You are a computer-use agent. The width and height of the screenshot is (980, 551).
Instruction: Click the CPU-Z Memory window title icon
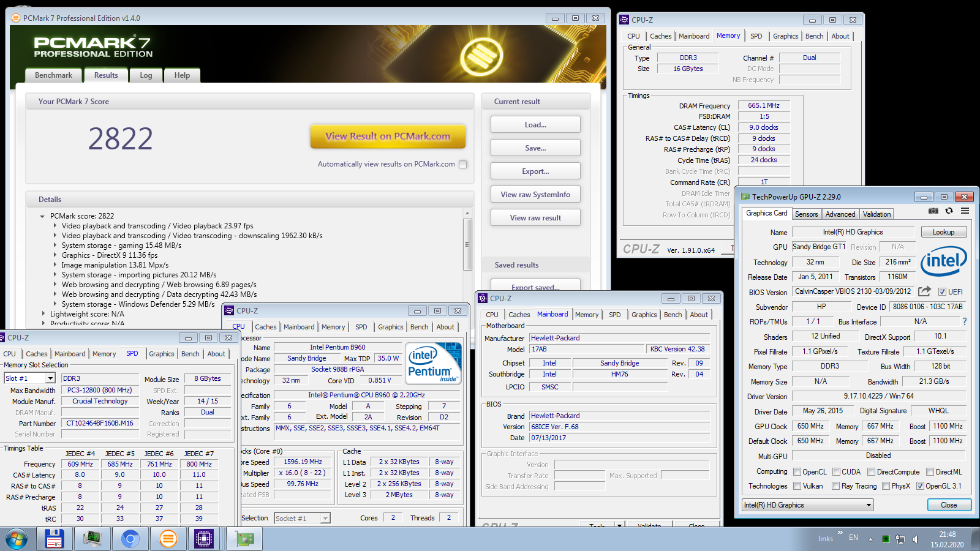(624, 20)
